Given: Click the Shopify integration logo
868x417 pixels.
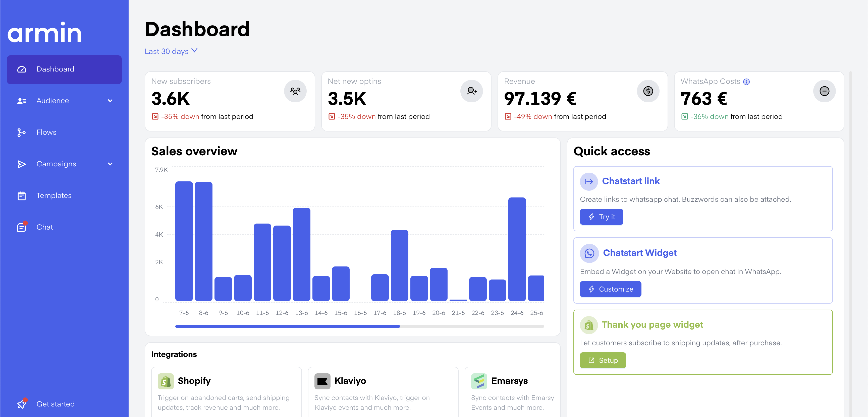Looking at the screenshot, I should [x=166, y=381].
